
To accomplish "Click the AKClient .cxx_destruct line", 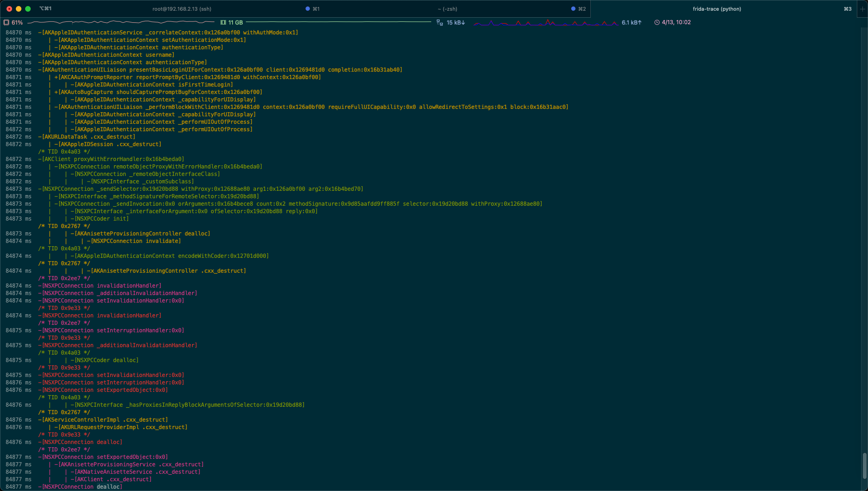I will pyautogui.click(x=111, y=479).
